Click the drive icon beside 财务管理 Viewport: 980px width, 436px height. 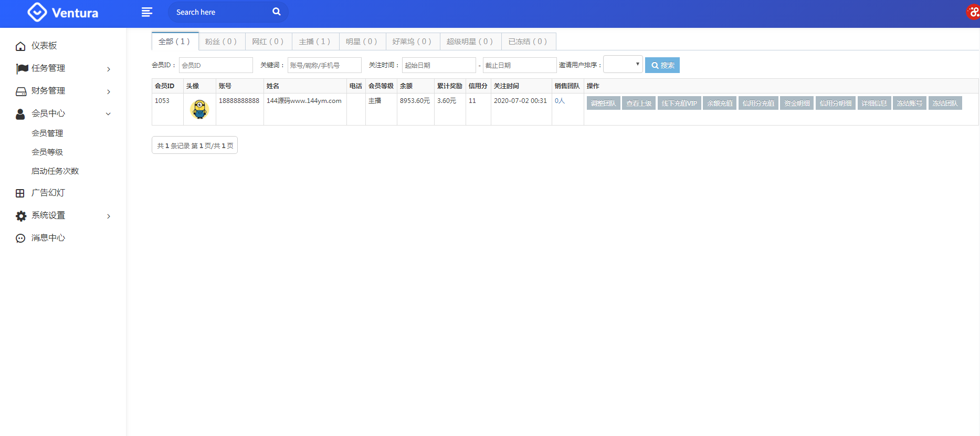[x=21, y=91]
